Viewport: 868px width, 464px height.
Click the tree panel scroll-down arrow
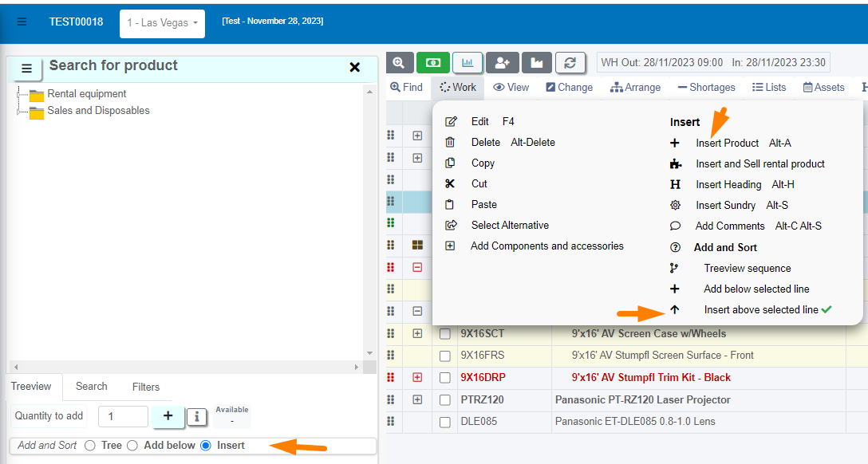tap(370, 353)
